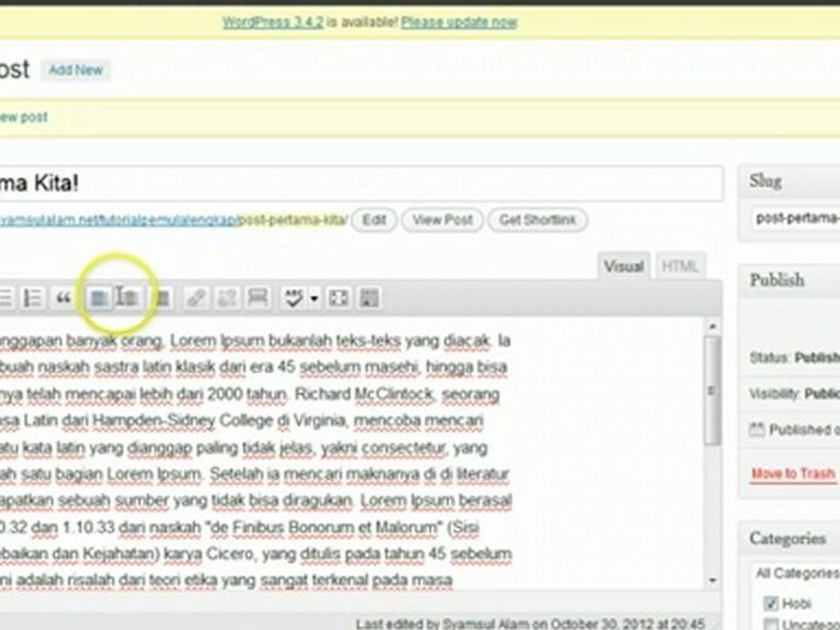Viewport: 840px width, 630px height.
Task: Open the spellcheck language dropdown arrow
Action: click(x=314, y=298)
